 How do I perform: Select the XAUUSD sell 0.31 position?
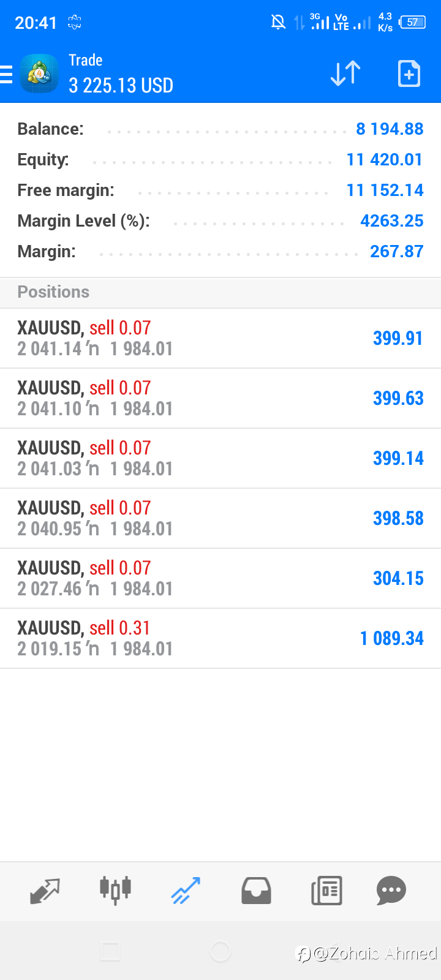(x=221, y=638)
